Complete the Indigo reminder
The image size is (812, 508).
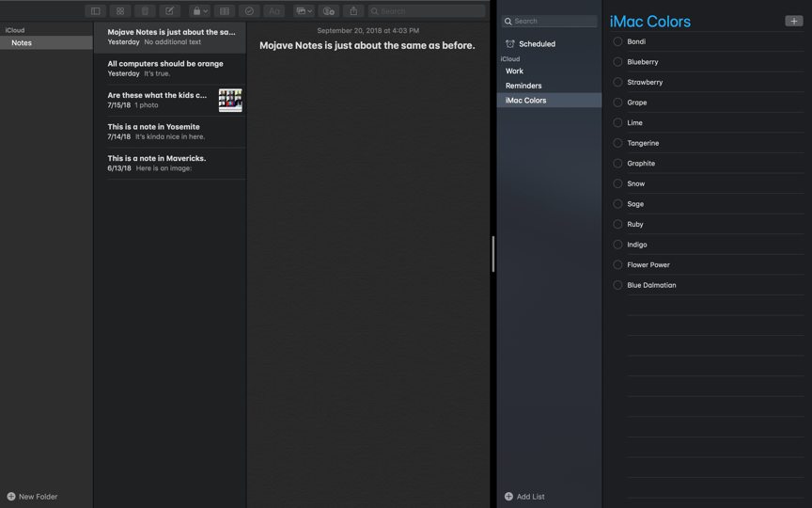[617, 245]
